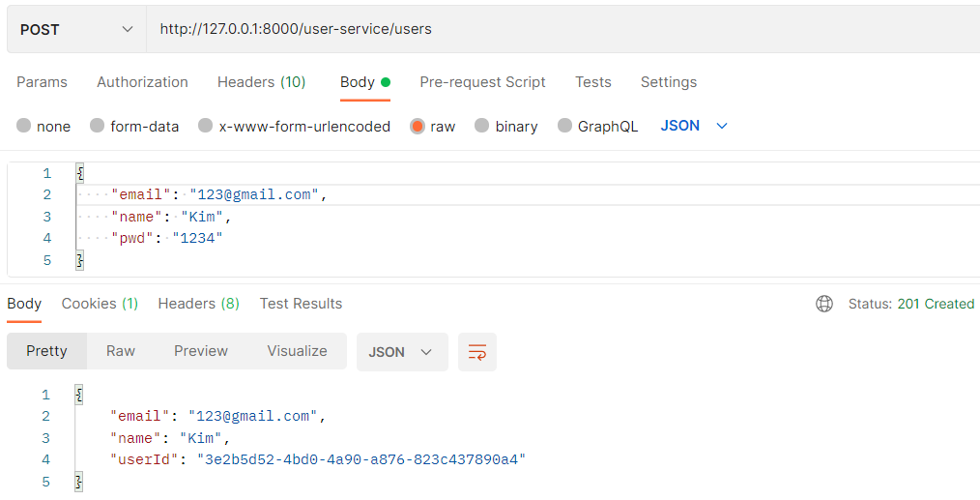The image size is (980, 500).
Task: Show the response Body tab
Action: (24, 304)
